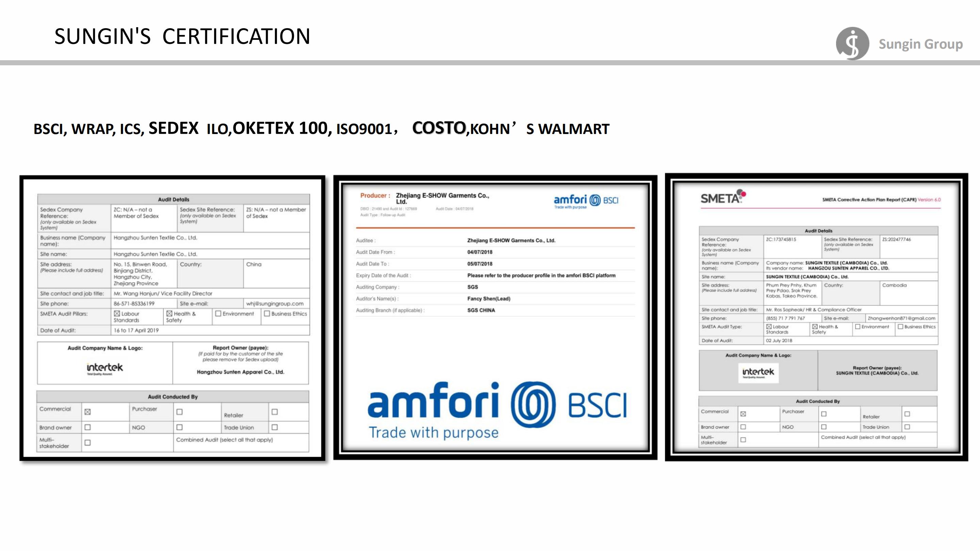This screenshot has width=980, height=551.
Task: Check the Environment box in the SMETA Cambodia report
Action: pyautogui.click(x=858, y=327)
